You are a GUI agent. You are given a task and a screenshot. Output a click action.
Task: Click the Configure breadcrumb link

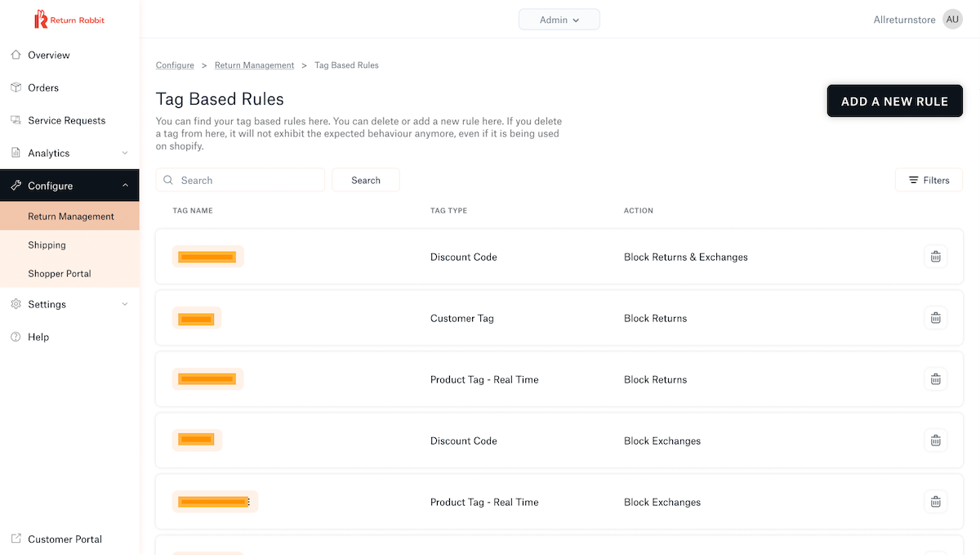[x=175, y=65]
